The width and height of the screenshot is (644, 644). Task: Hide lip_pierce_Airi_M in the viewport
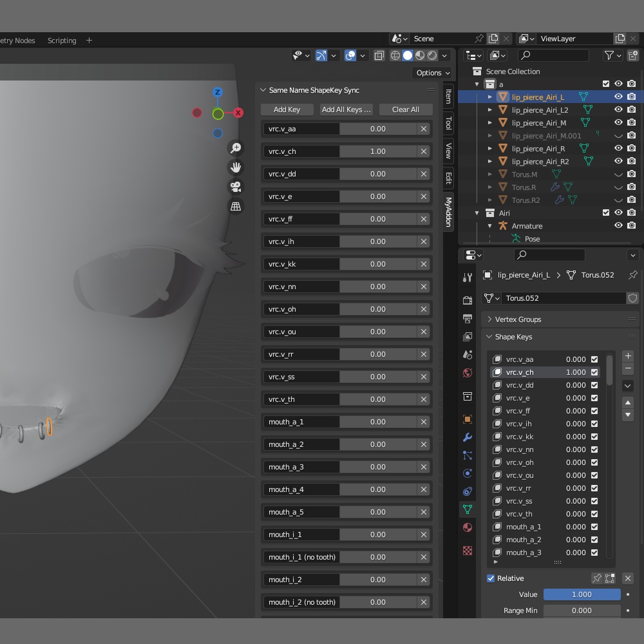618,122
